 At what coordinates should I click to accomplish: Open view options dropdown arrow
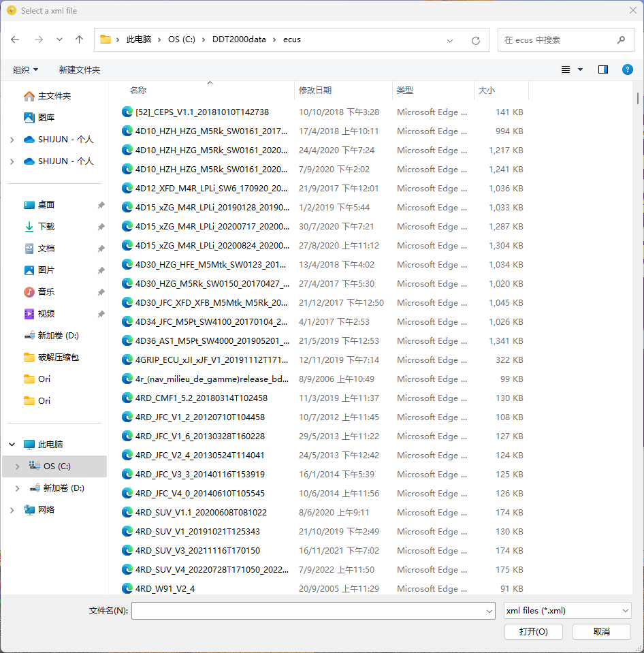pyautogui.click(x=580, y=69)
